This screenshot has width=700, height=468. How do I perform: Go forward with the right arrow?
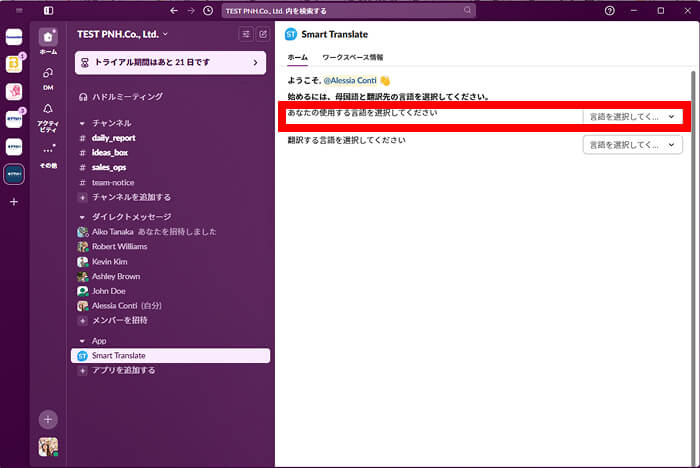[x=191, y=11]
